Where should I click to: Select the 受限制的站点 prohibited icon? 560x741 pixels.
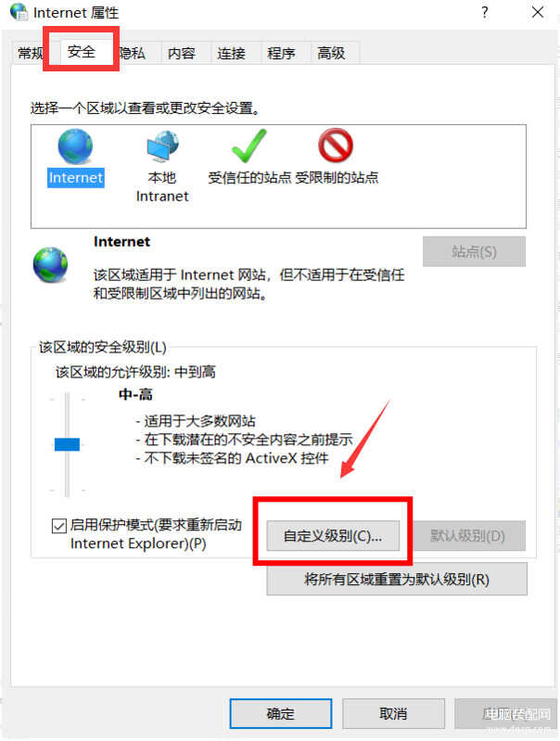[x=336, y=146]
